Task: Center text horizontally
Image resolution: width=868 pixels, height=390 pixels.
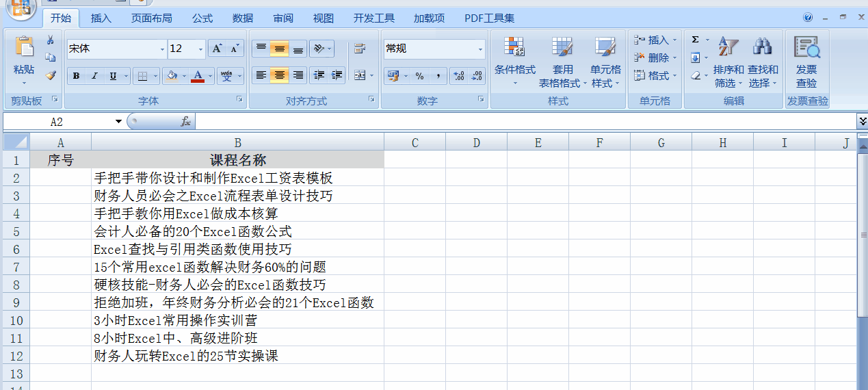Action: (x=279, y=75)
